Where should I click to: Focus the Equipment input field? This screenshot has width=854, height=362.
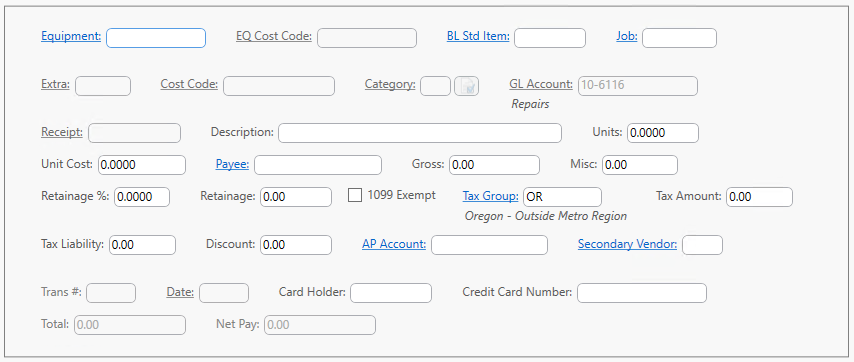click(x=156, y=38)
